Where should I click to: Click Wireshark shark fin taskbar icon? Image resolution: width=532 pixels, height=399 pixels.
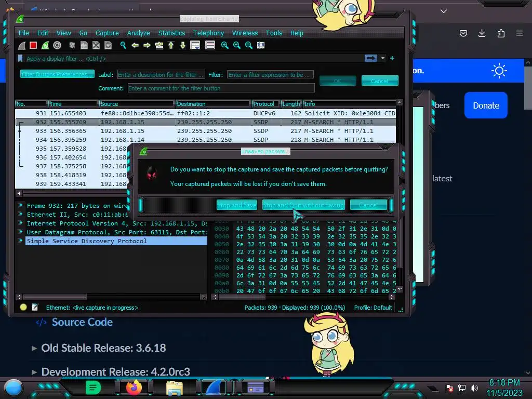(x=215, y=387)
